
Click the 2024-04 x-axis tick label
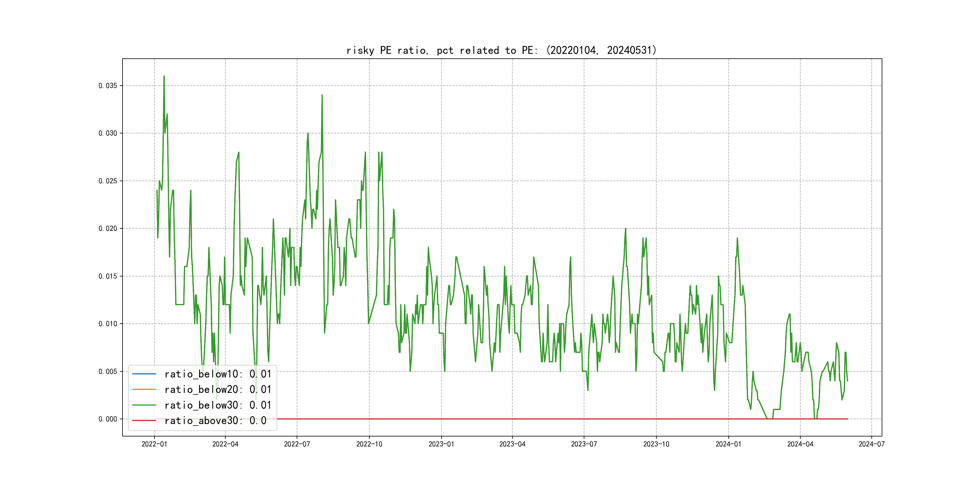click(800, 444)
